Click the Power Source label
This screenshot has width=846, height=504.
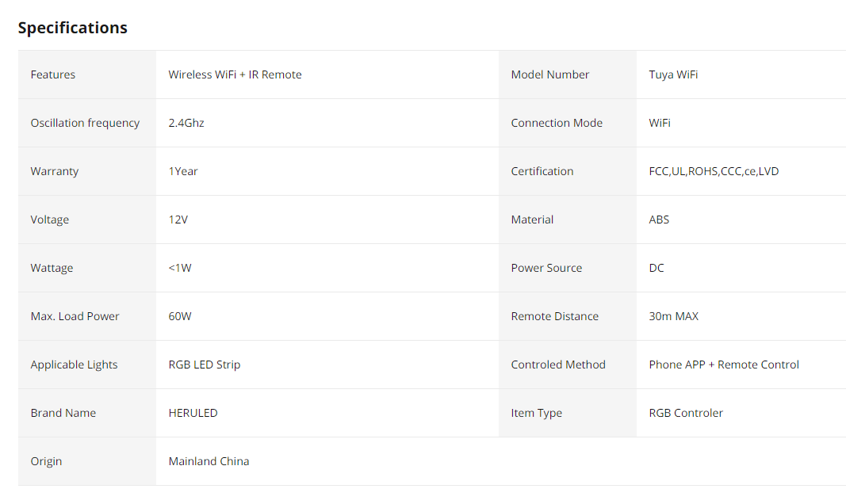pos(546,268)
